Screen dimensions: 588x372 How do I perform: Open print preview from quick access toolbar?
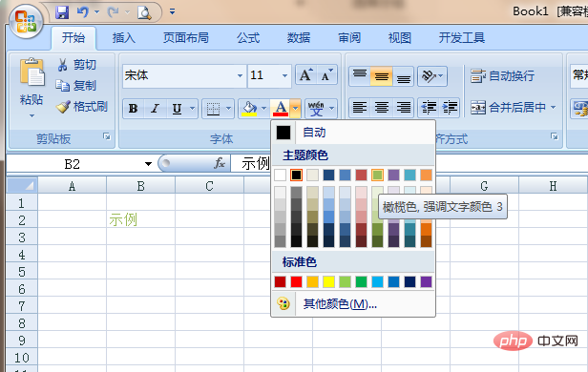tap(144, 12)
